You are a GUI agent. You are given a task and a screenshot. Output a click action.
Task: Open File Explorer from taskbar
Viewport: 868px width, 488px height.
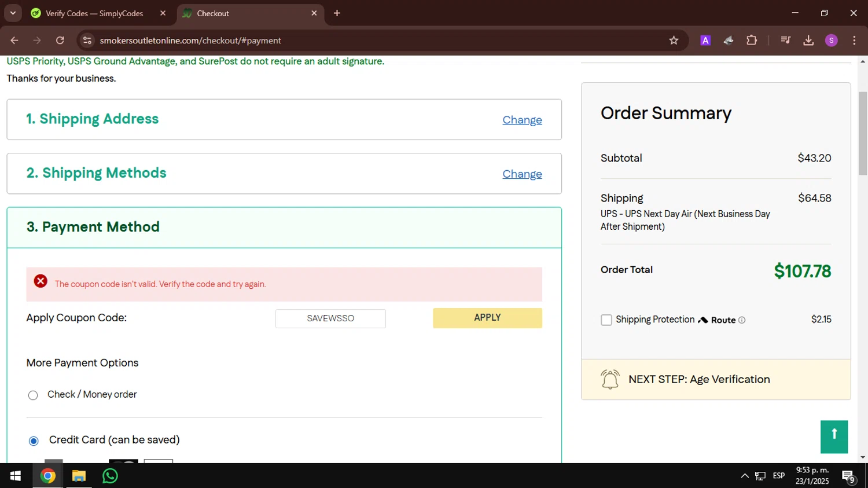(79, 476)
